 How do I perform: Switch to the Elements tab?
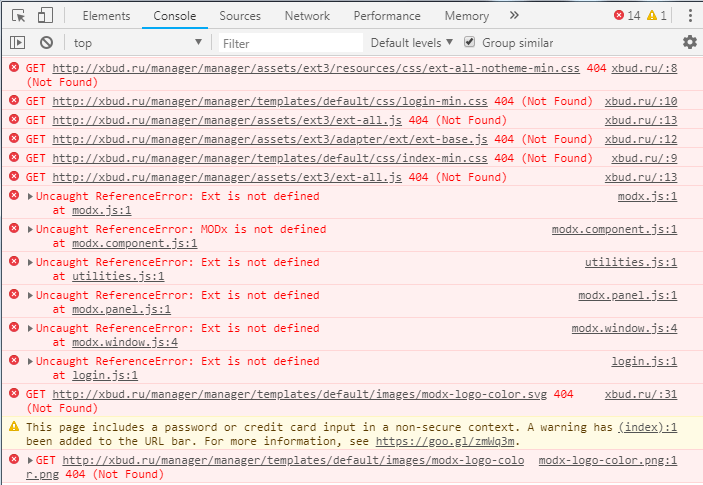point(106,16)
